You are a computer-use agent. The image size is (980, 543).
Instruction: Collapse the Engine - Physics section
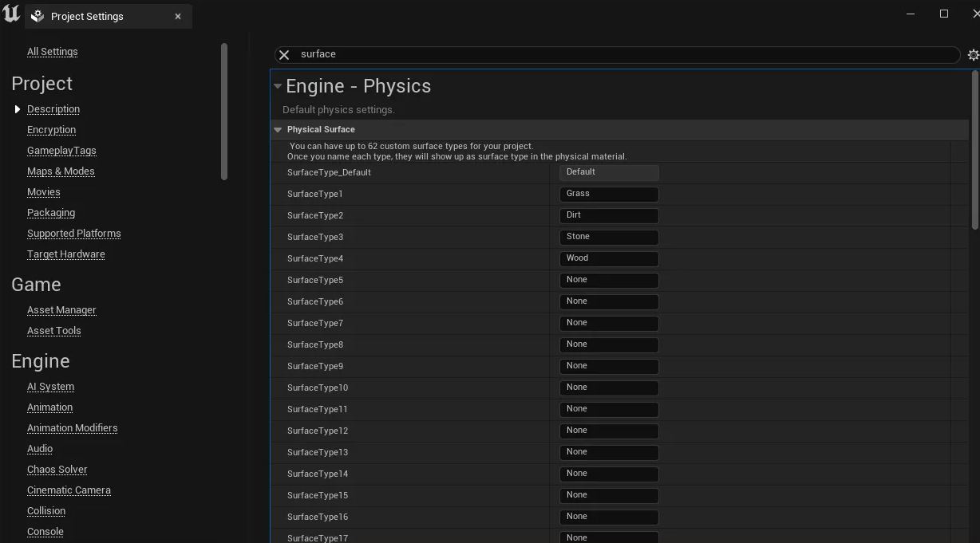[278, 86]
